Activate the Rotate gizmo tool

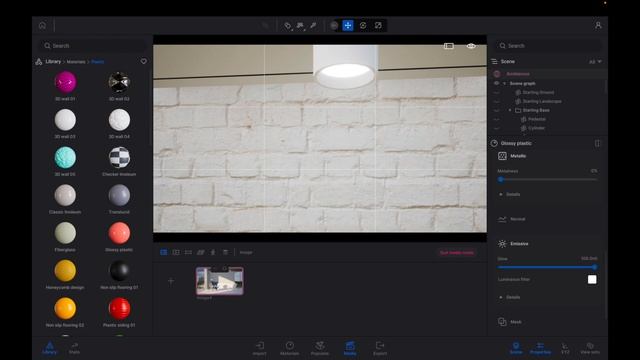[363, 25]
